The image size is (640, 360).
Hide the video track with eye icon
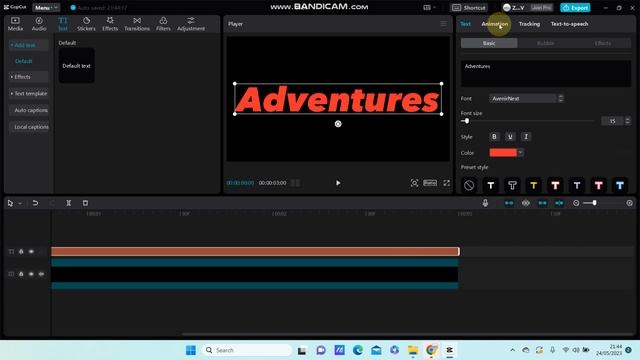(x=31, y=274)
